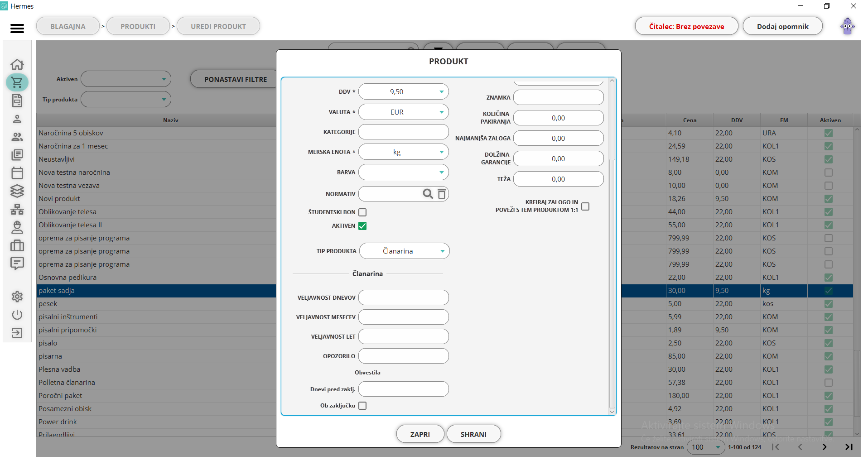Screen dimensions: 868x465
Task: Toggle the Ob zaključku checkbox
Action: pyautogui.click(x=362, y=406)
